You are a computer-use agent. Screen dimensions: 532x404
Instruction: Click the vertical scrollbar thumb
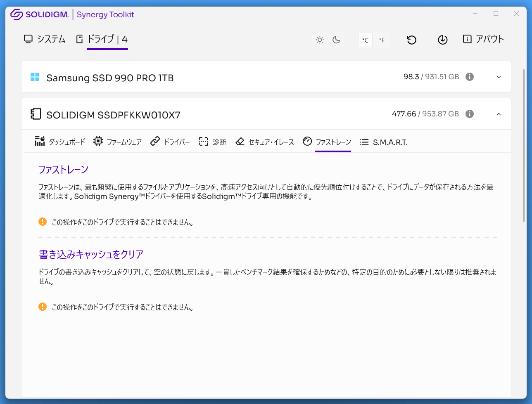click(x=525, y=144)
